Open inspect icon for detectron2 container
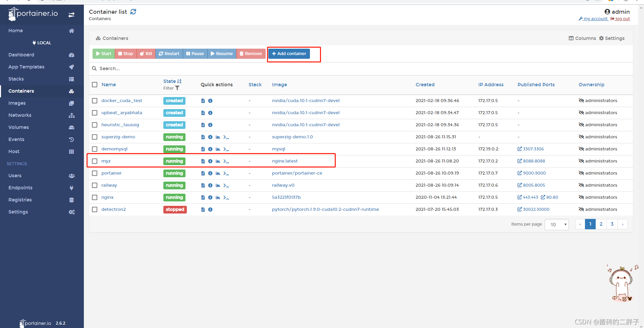The width and height of the screenshot is (644, 328). click(x=210, y=209)
